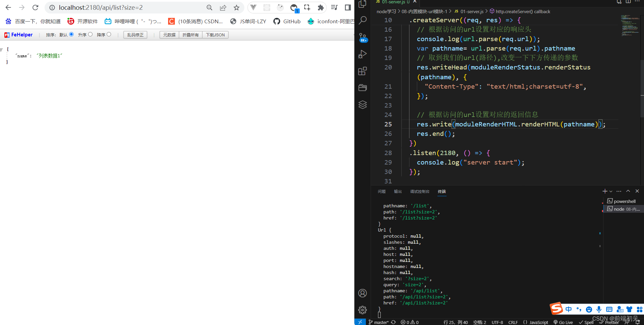Viewport: 644px width, 325px height.
Task: Switch to the 输出 output tab
Action: point(398,191)
